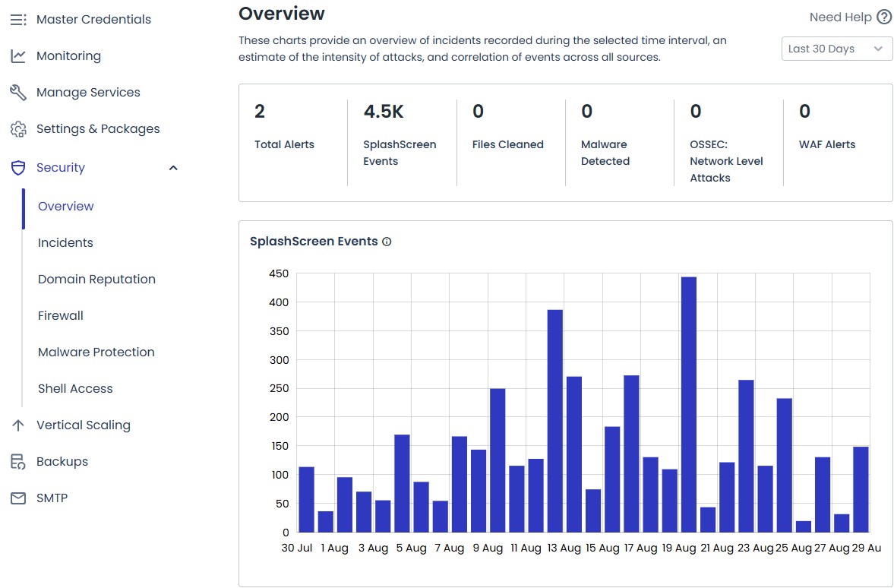Go to Malware Protection settings
894x588 pixels.
96,352
